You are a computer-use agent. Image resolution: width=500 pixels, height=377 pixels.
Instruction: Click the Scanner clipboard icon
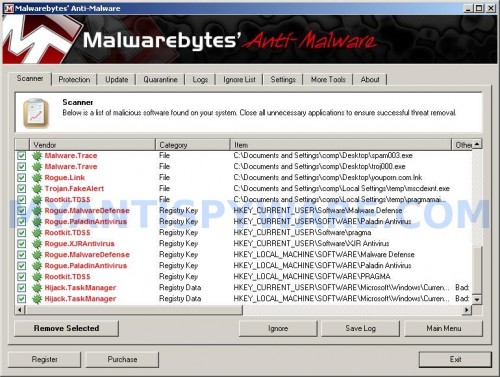pyautogui.click(x=36, y=113)
